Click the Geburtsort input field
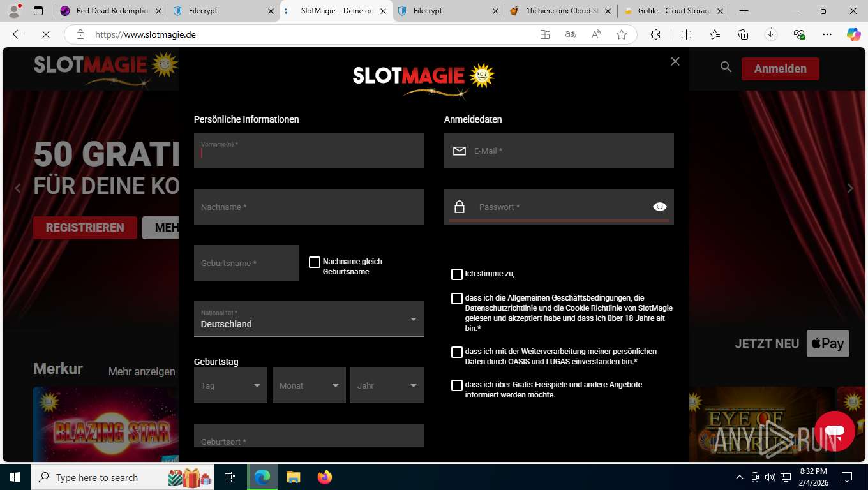The width and height of the screenshot is (868, 490). coord(309,435)
